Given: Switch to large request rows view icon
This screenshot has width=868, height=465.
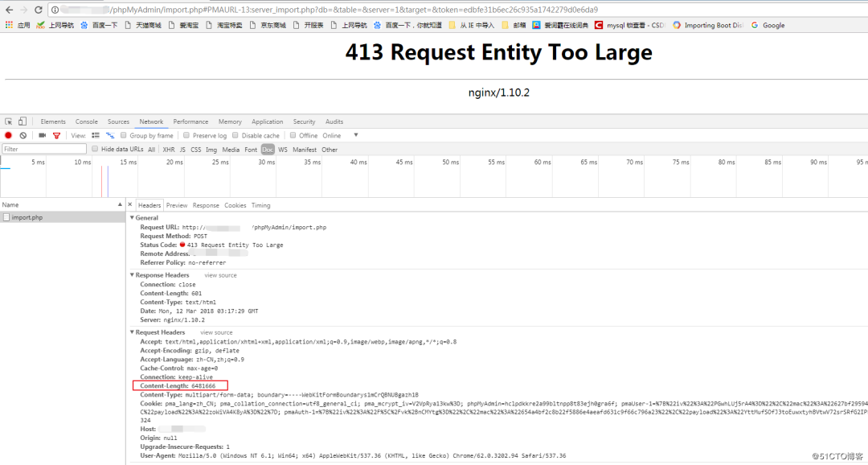Looking at the screenshot, I should click(95, 135).
